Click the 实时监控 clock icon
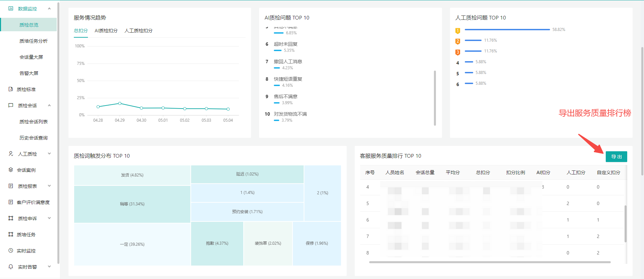 tap(11, 250)
